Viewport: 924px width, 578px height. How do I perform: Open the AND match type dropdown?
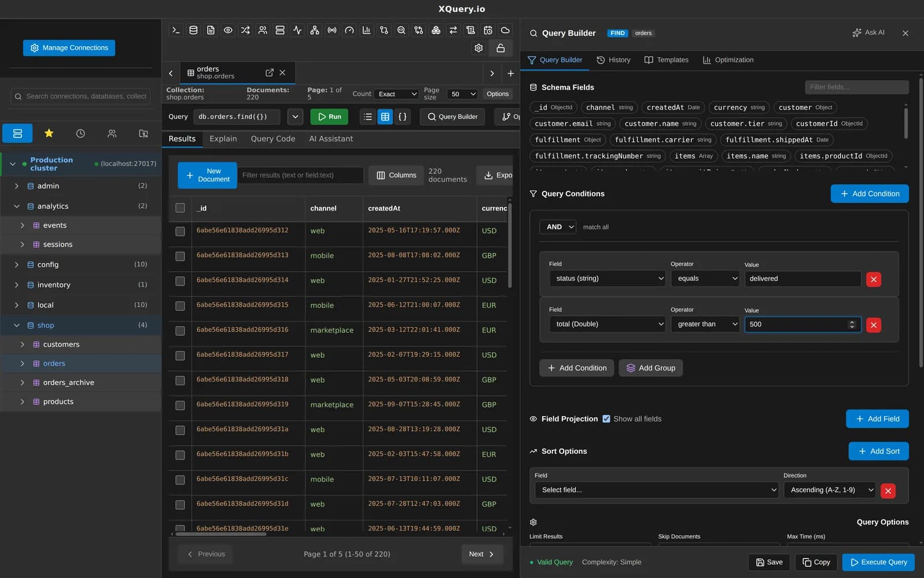pyautogui.click(x=557, y=227)
